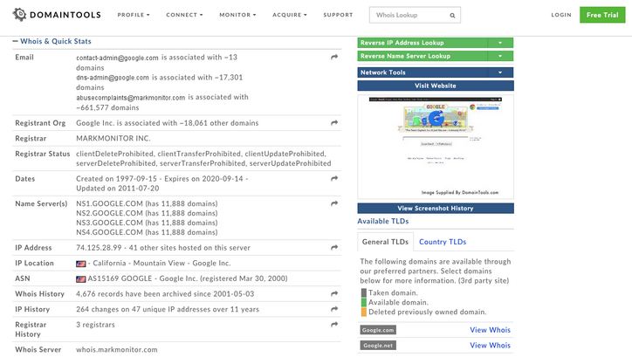The image size is (632, 364).
Task: Click the Reverse IP Address Lookup label
Action: point(402,43)
